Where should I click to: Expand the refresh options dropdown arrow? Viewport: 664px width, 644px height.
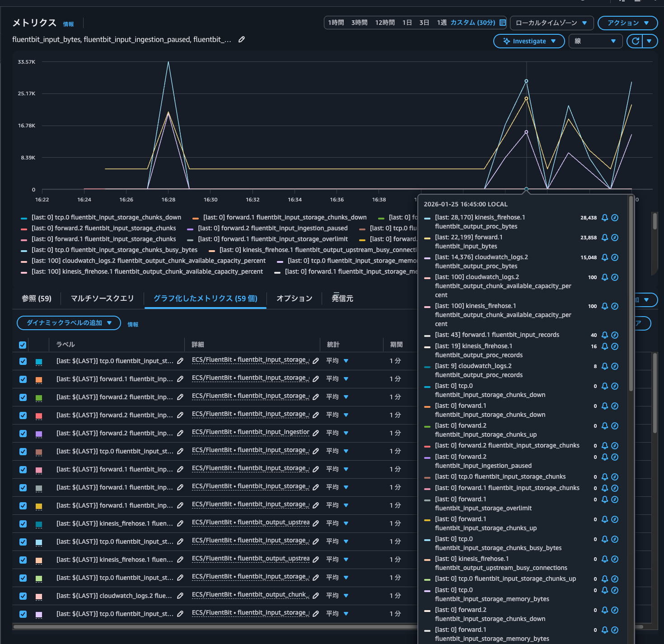coord(649,41)
